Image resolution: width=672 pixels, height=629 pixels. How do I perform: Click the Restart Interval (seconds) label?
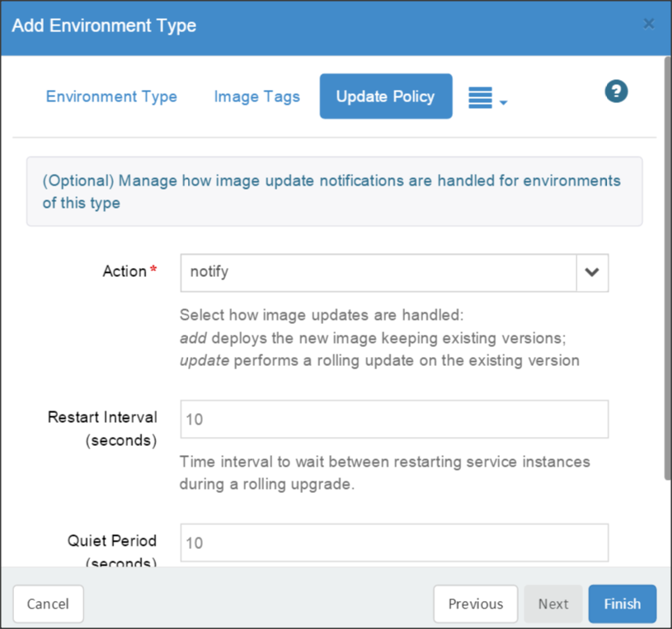[x=103, y=428]
